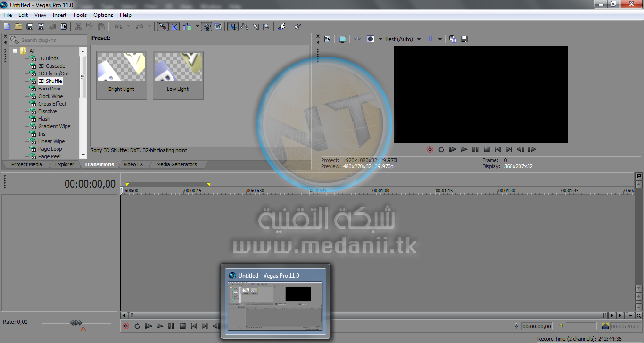Click the Interactive Tutorials hand icon
Screen dimensions: 644x343
(282, 26)
